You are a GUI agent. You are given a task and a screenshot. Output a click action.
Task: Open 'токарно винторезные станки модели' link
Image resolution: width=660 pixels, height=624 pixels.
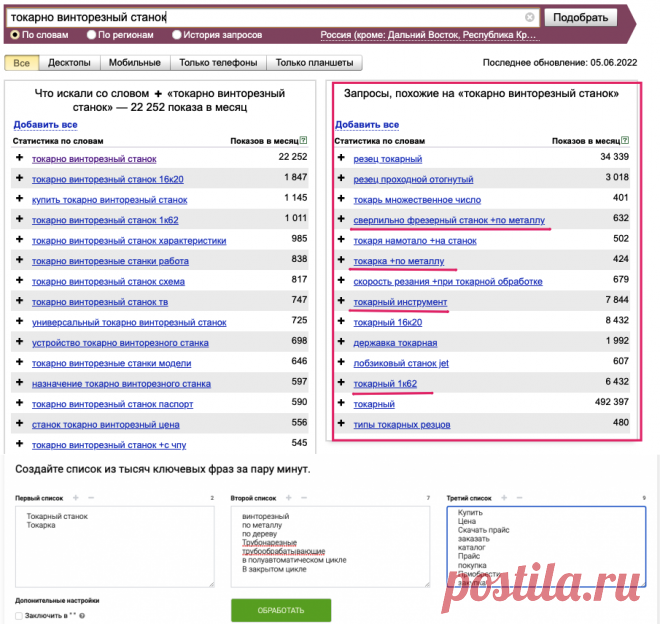point(112,363)
